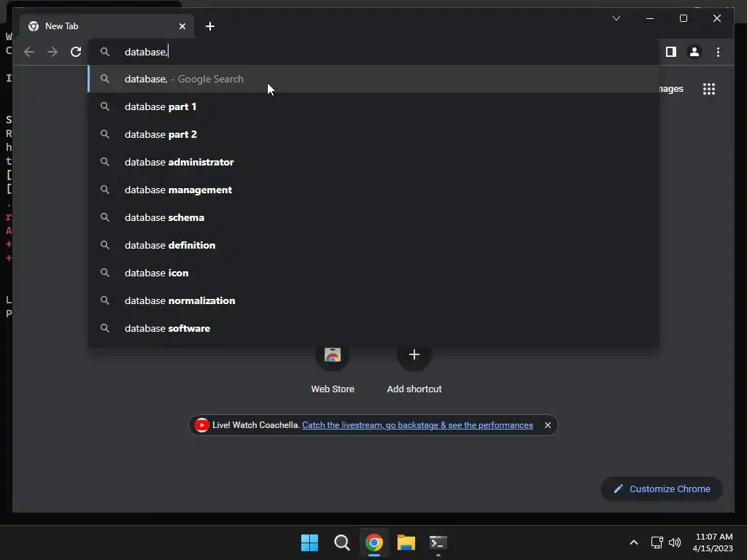Show hidden icons in the system tray
This screenshot has width=747, height=560.
pyautogui.click(x=634, y=542)
